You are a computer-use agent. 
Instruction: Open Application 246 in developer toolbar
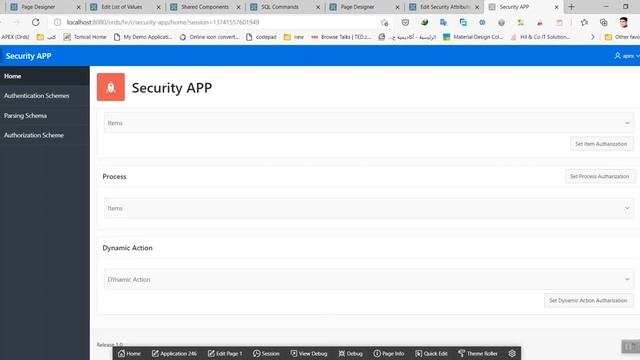(x=174, y=353)
